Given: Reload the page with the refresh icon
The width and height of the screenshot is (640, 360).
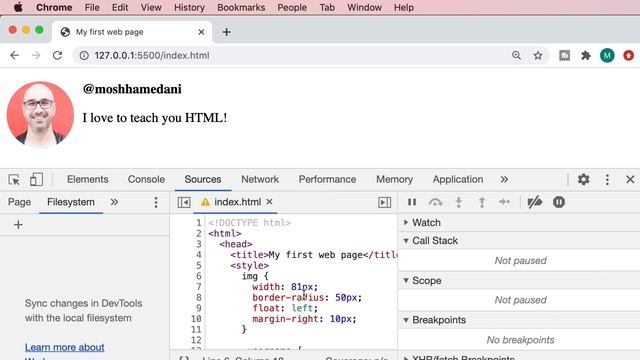Looking at the screenshot, I should coord(58,56).
